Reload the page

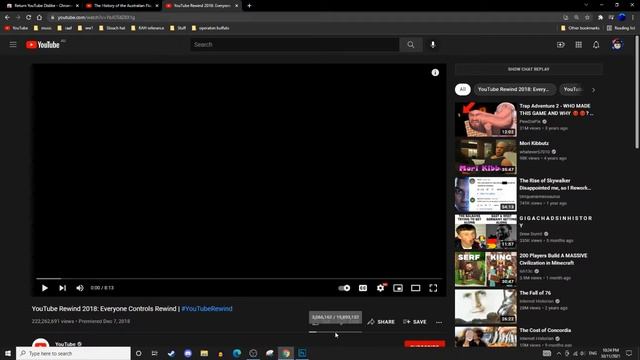[x=29, y=18]
